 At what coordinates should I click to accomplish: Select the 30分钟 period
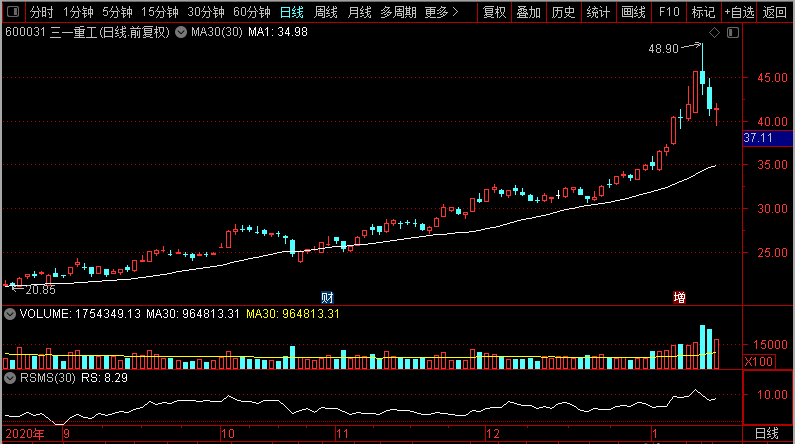pyautogui.click(x=206, y=12)
